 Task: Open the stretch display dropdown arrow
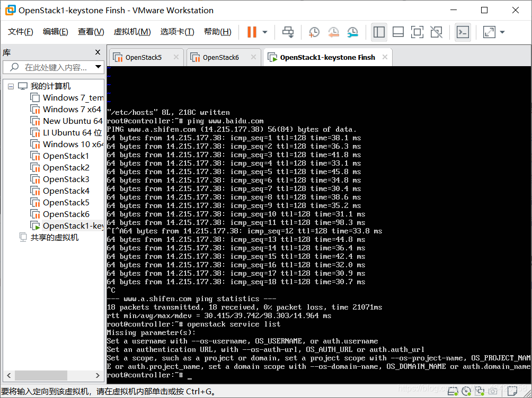[502, 32]
